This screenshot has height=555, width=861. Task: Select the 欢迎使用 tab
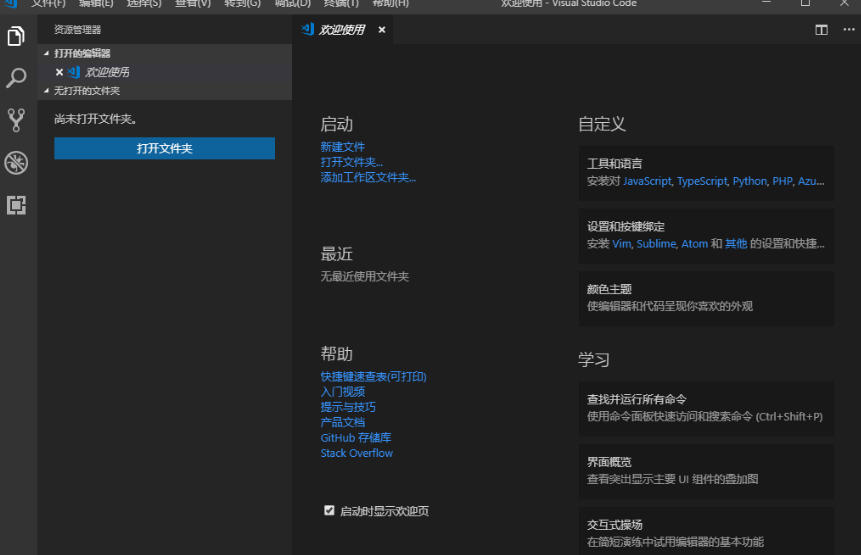(x=341, y=30)
